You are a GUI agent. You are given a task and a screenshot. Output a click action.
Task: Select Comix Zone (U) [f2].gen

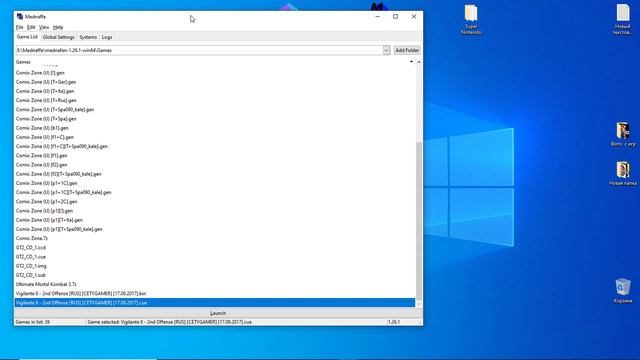tap(215, 164)
